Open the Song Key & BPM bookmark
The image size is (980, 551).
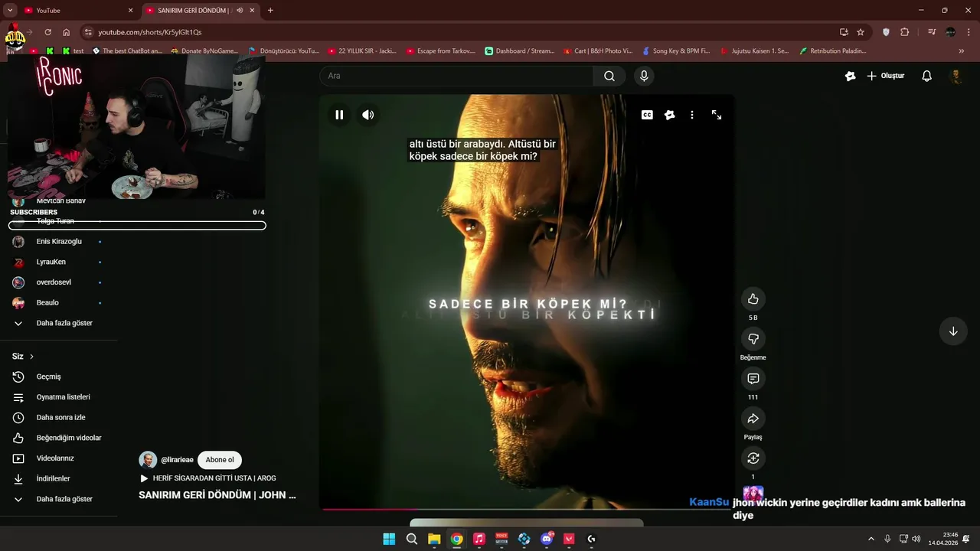676,51
